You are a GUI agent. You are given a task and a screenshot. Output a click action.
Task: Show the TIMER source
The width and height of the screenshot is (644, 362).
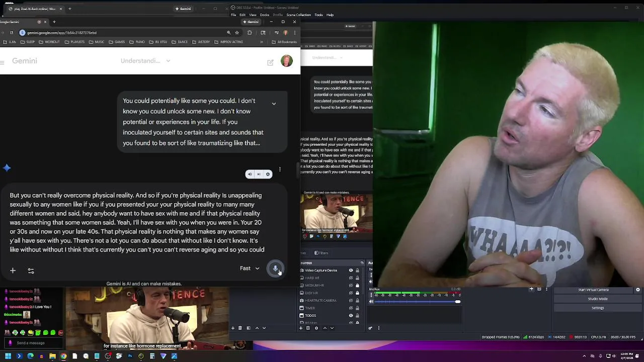click(351, 308)
